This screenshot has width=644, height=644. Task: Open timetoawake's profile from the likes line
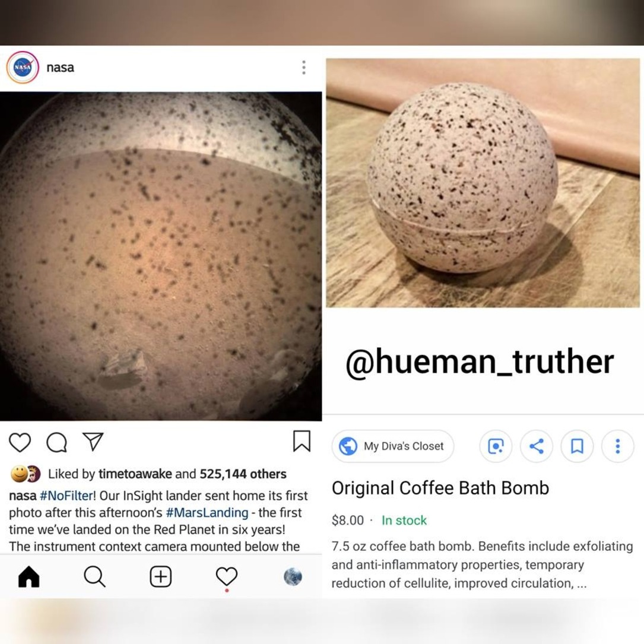tap(135, 474)
